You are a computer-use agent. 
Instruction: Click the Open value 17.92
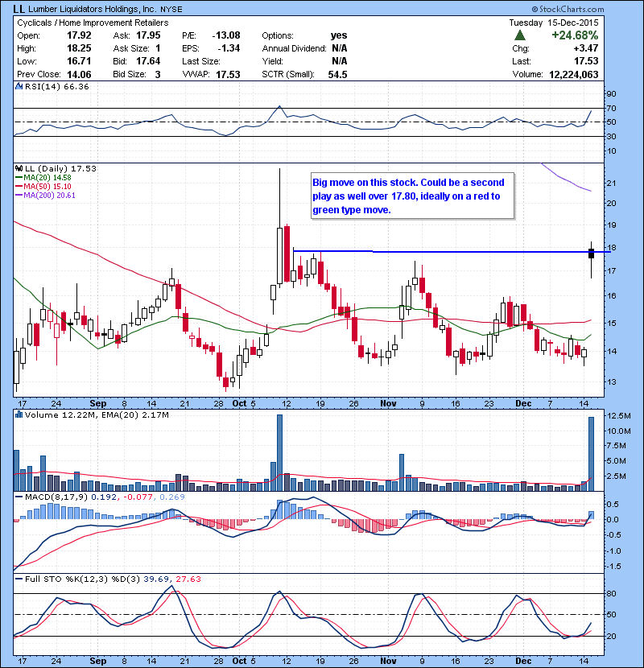tap(79, 35)
